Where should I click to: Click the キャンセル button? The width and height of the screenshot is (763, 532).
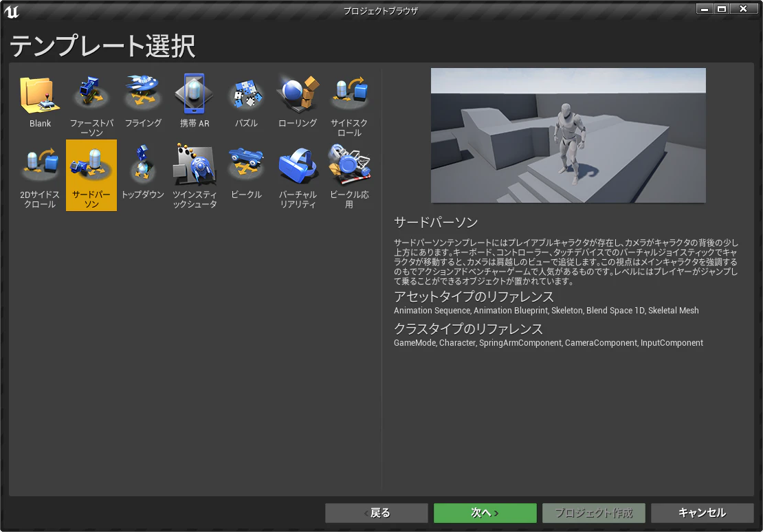[x=703, y=513]
